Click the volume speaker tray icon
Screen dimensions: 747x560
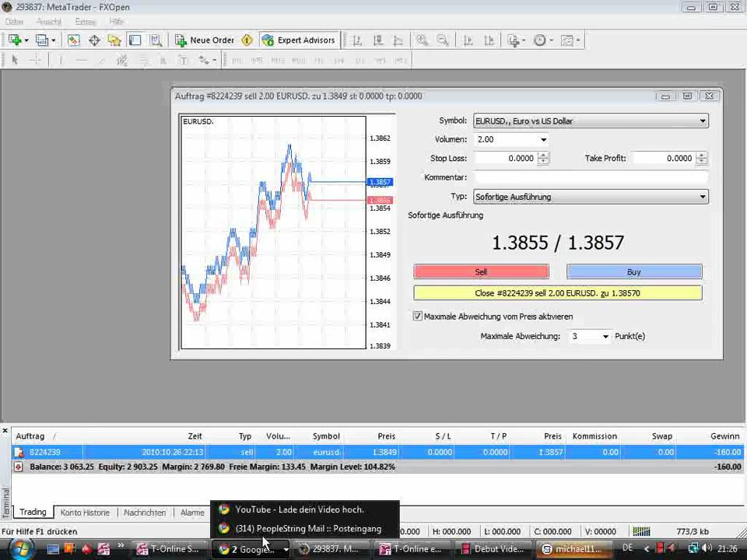(707, 548)
